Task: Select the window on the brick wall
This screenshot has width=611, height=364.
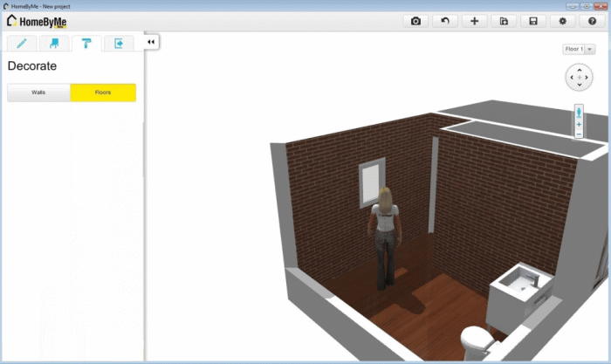Action: click(372, 183)
